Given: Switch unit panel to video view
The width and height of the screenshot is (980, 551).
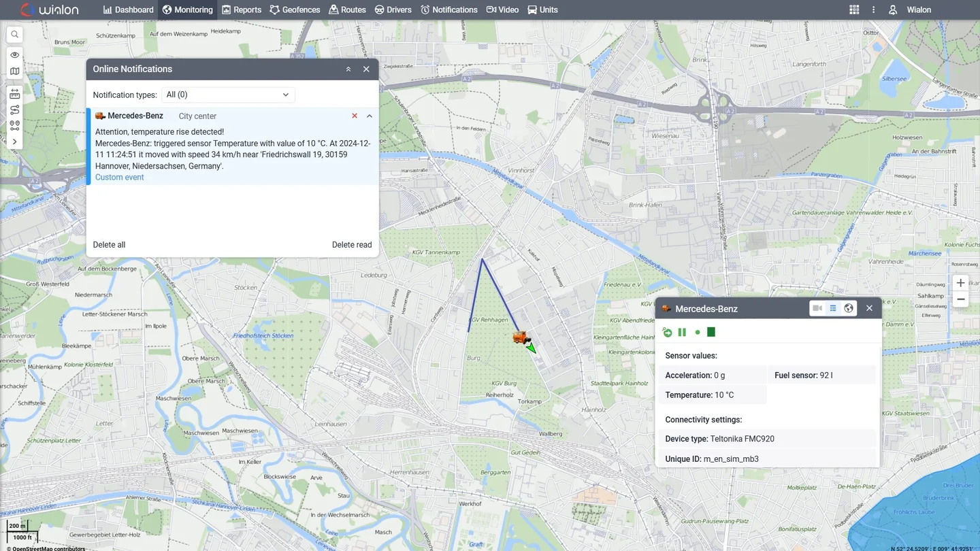Looking at the screenshot, I should click(817, 308).
